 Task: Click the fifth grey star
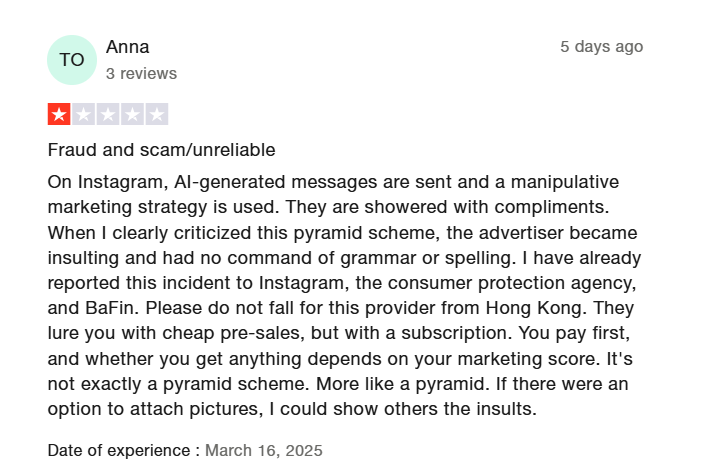(157, 114)
